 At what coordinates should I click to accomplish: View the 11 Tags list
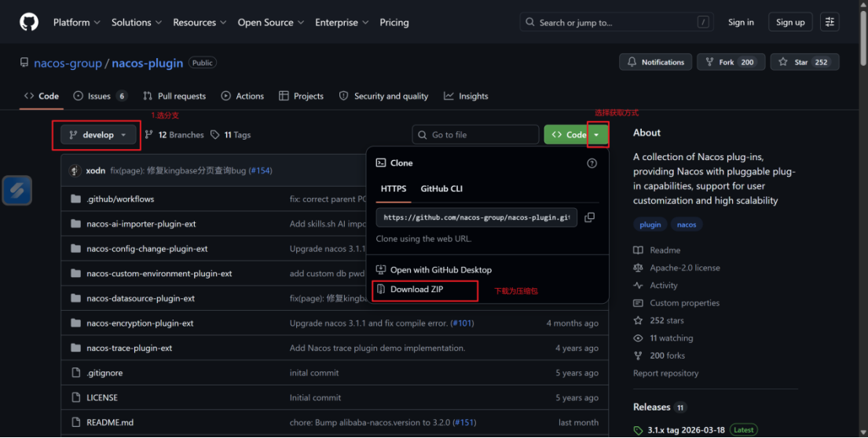click(231, 135)
